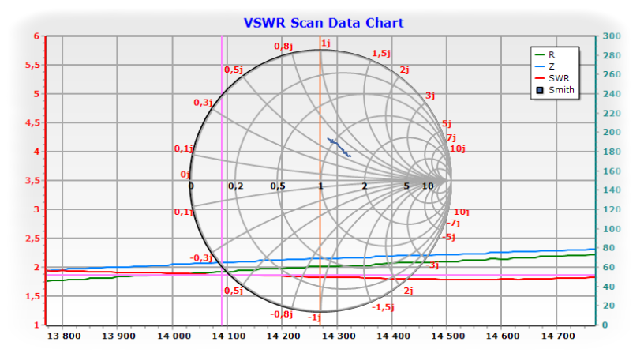Click the right axis value 200
The height and width of the screenshot is (357, 644).
pyautogui.click(x=612, y=132)
